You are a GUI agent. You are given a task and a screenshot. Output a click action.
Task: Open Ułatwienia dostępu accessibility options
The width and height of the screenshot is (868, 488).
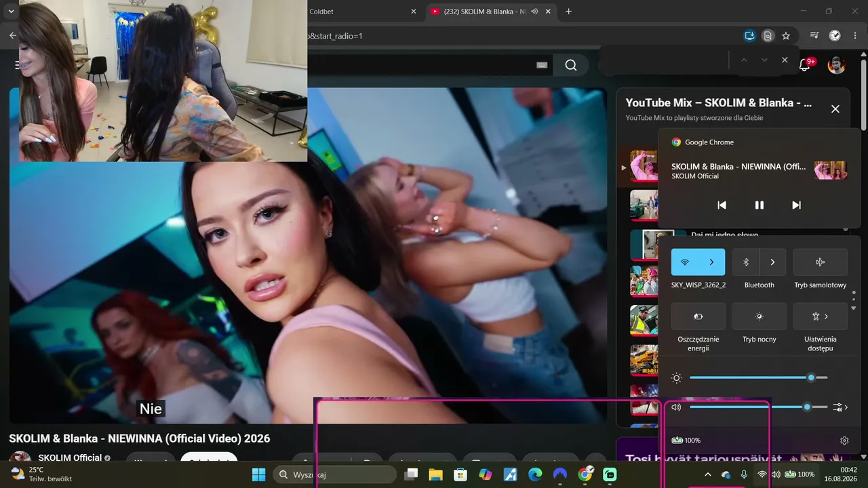(821, 317)
